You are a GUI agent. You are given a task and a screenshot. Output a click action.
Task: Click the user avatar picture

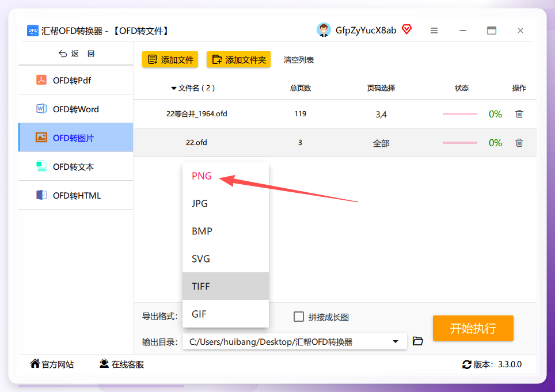(x=324, y=30)
